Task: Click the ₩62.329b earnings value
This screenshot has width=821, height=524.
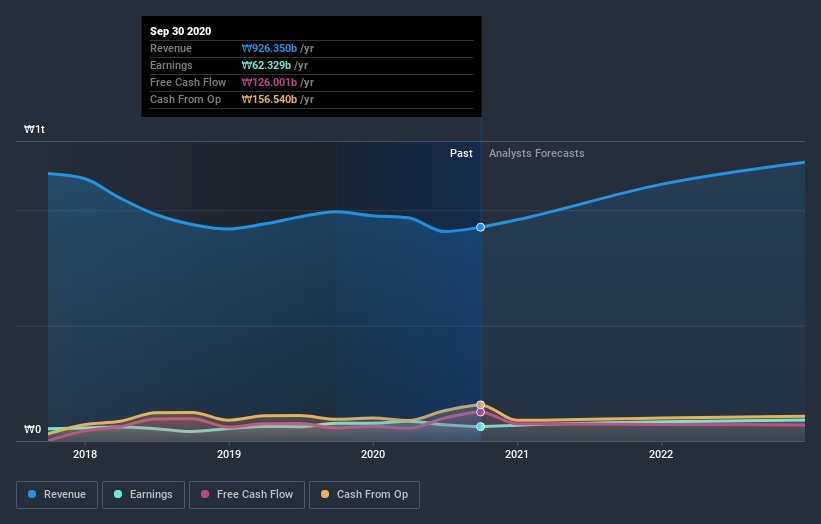Action: click(266, 65)
